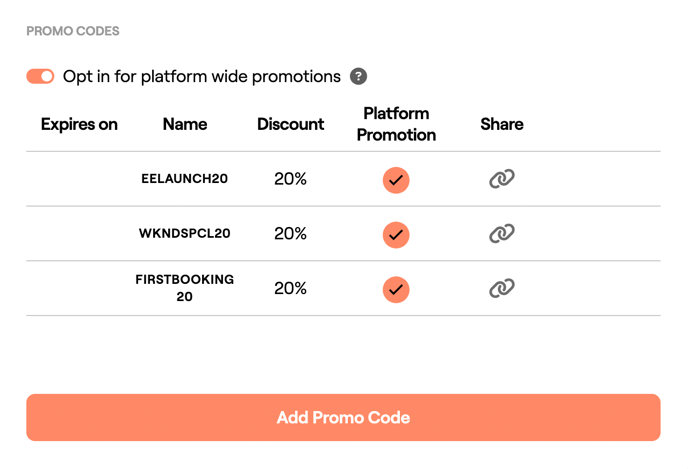Click the Name column header
Screen dimensions: 688x469
(x=185, y=125)
